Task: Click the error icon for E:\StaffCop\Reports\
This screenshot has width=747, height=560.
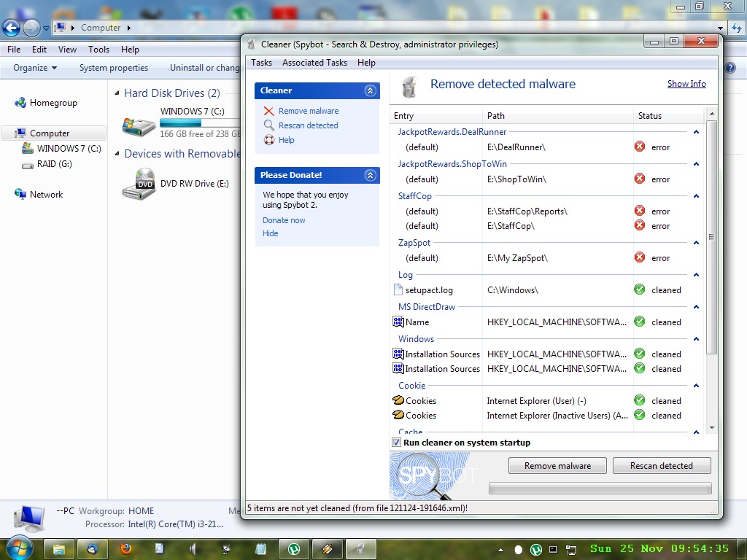Action: (x=639, y=211)
